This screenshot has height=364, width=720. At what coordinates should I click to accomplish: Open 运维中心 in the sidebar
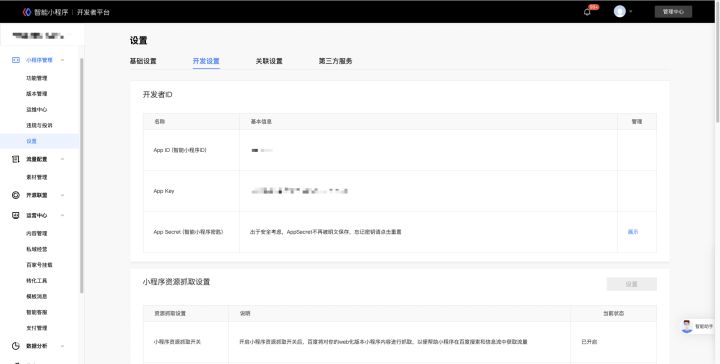pyautogui.click(x=36, y=110)
